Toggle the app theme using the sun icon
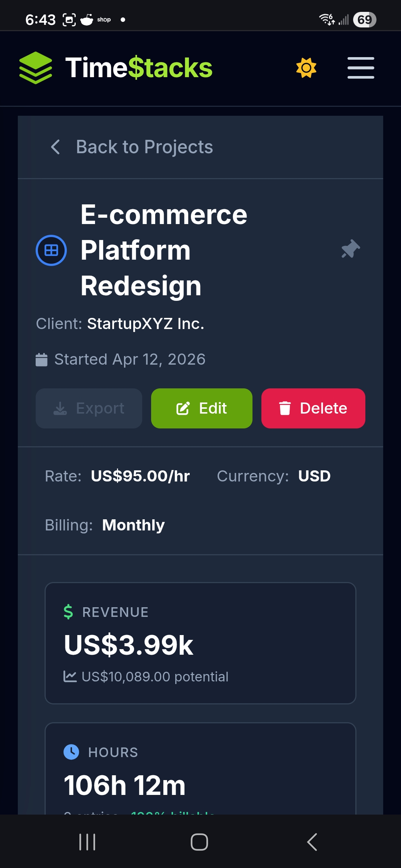 coord(306,68)
